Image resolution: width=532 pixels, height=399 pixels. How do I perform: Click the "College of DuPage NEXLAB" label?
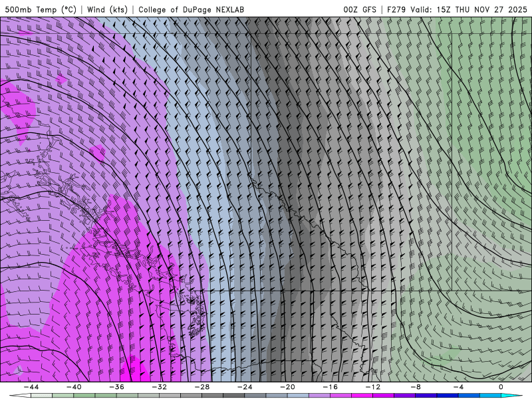pos(191,9)
